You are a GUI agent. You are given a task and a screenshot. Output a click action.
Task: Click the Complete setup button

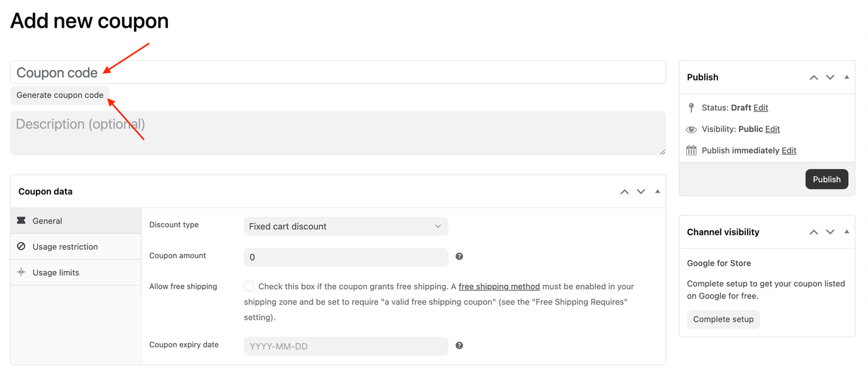coord(723,320)
